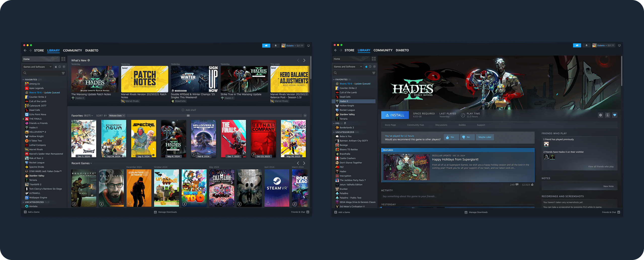Open notifications bell in right window
Viewport: 644px width, 260px height.
[586, 45]
